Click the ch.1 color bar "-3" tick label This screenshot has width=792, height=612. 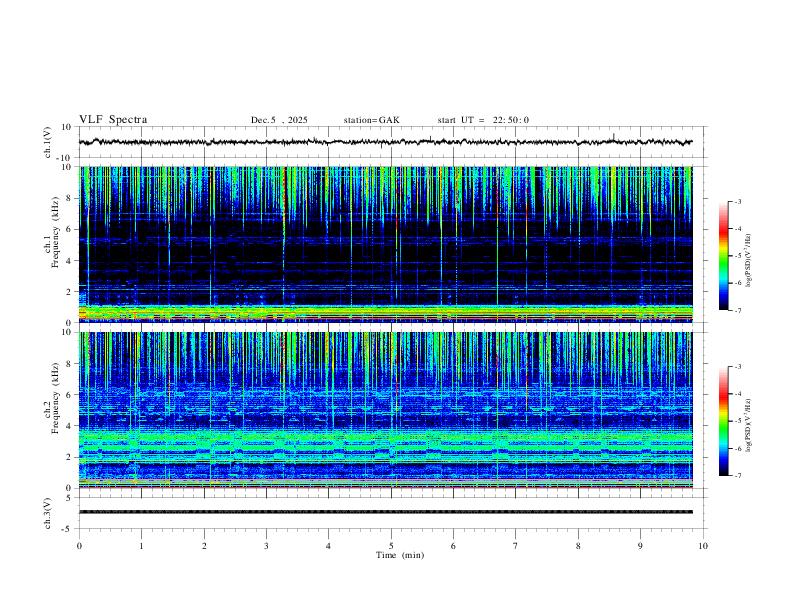click(x=737, y=201)
